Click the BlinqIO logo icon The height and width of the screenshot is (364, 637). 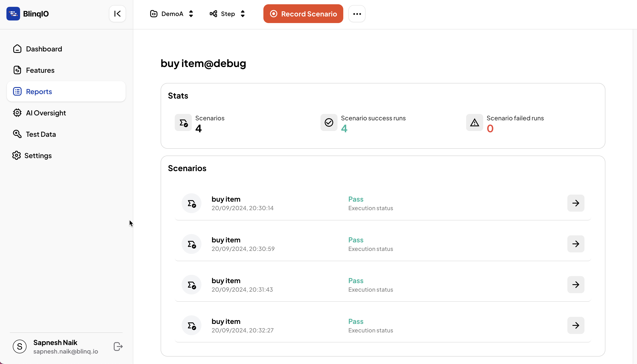pos(13,14)
